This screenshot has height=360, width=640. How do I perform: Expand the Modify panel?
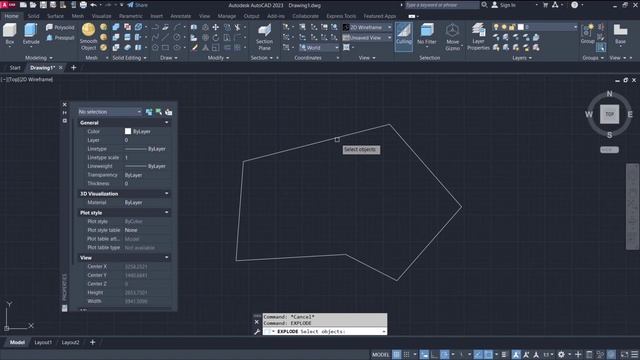click(x=218, y=58)
